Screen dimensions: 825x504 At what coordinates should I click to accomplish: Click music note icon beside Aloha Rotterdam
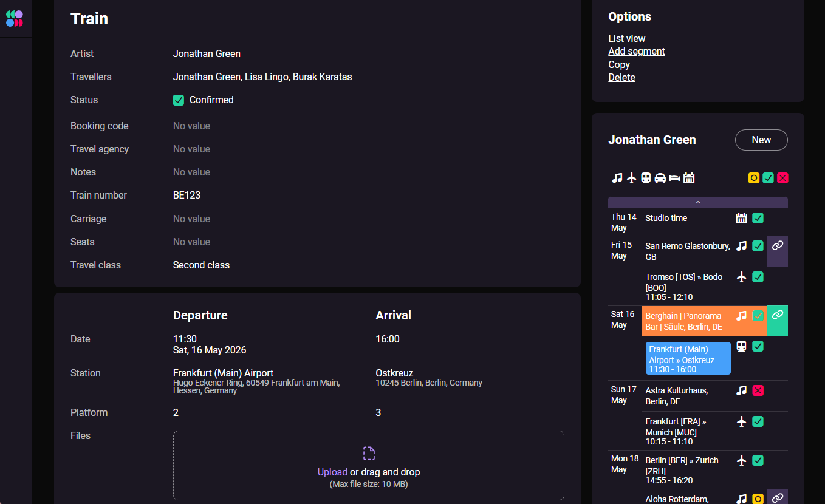[x=741, y=499]
